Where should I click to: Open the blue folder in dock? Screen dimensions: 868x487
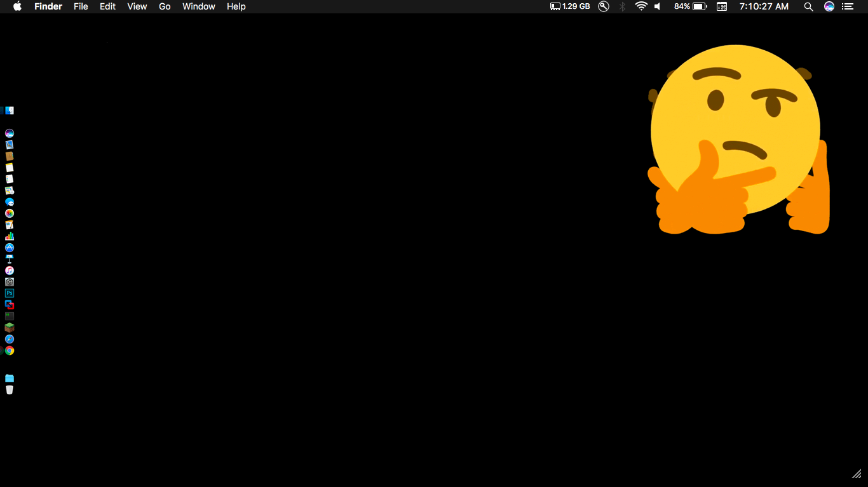point(10,378)
